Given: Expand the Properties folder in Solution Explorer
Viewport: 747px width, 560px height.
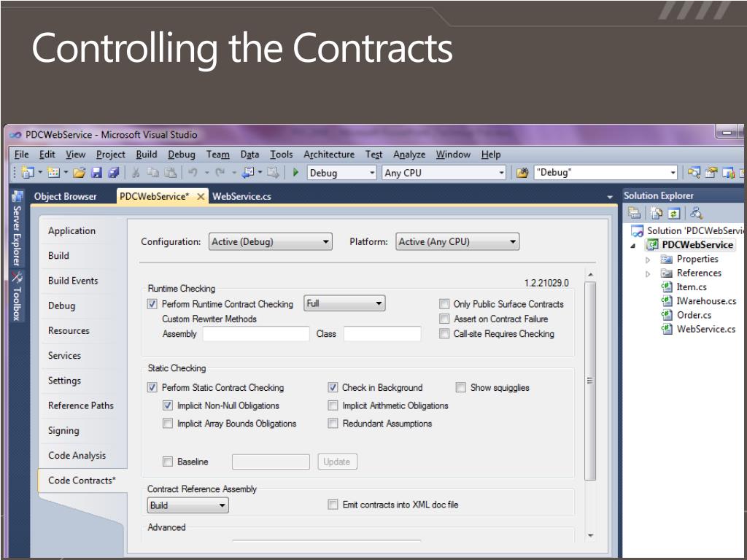Looking at the screenshot, I should pos(648,260).
